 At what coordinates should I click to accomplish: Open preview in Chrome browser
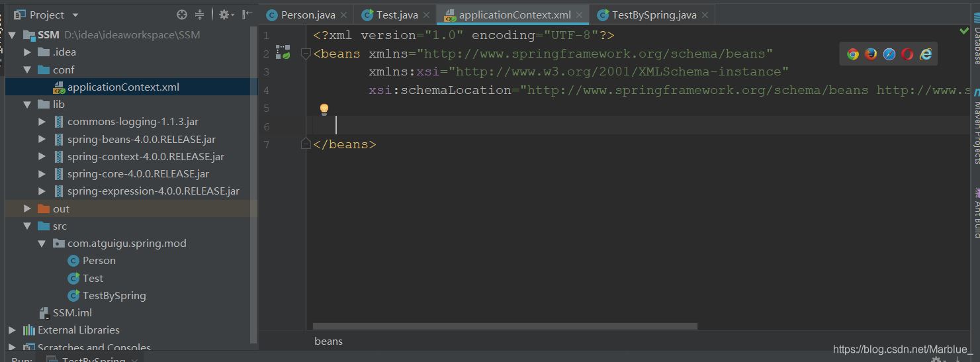(x=853, y=54)
